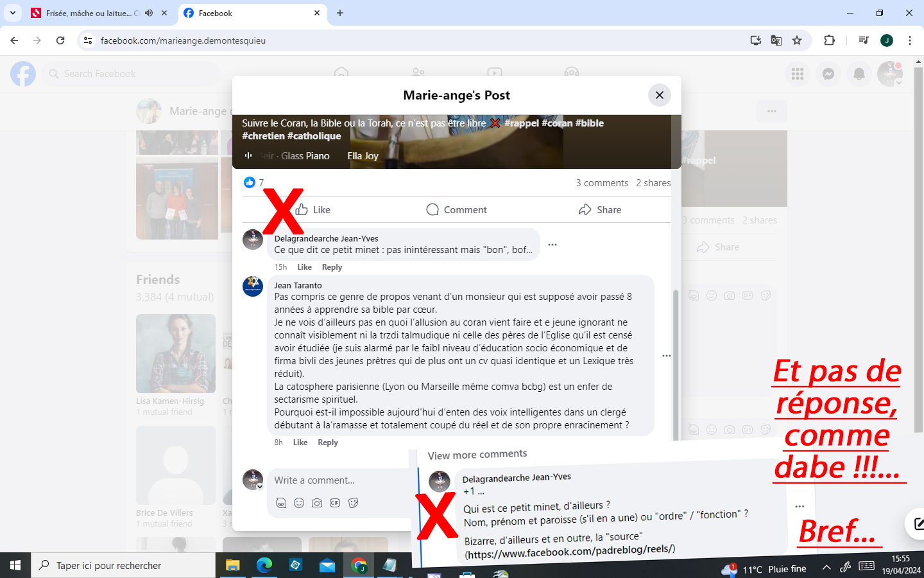Open Chrome media control icon
The height and width of the screenshot is (578, 924).
[x=864, y=40]
